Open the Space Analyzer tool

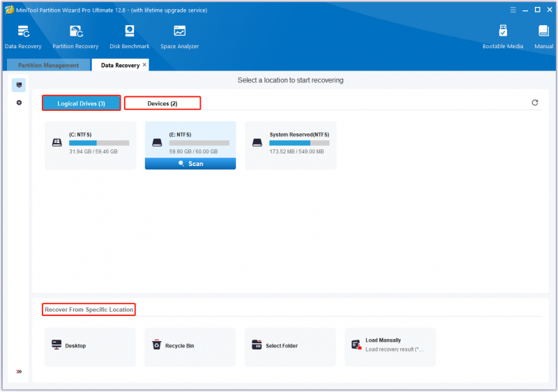pyautogui.click(x=179, y=37)
